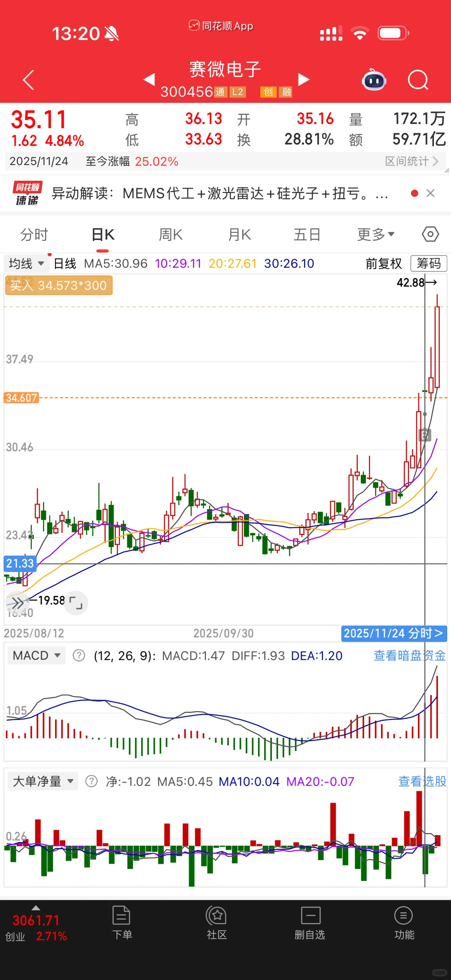
Task: Tap turnover rate 28.81% value
Action: point(309,139)
